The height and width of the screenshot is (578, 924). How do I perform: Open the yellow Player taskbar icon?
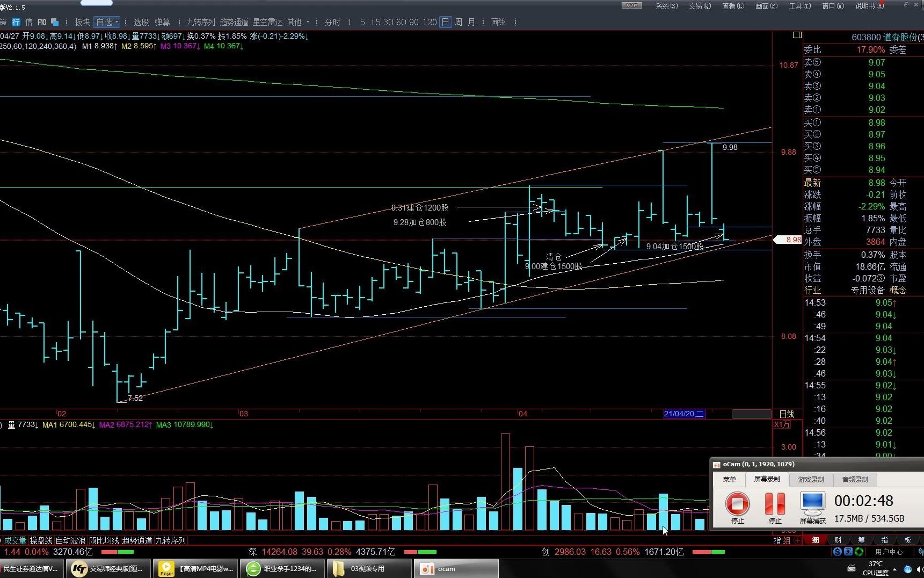pos(166,568)
